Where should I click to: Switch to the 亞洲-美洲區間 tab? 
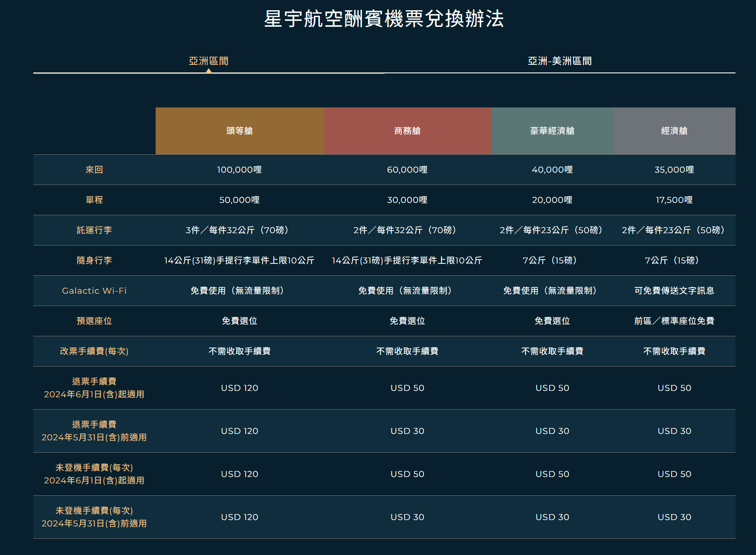click(x=560, y=61)
